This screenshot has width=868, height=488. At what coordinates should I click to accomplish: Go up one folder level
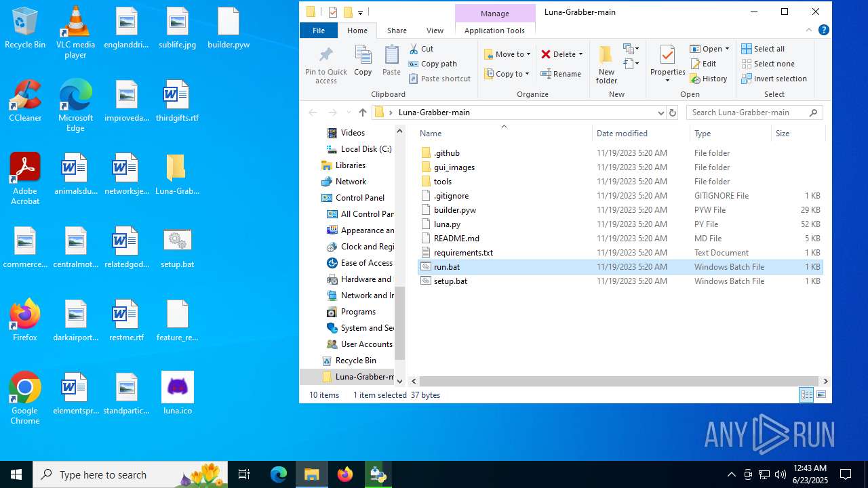pyautogui.click(x=363, y=113)
